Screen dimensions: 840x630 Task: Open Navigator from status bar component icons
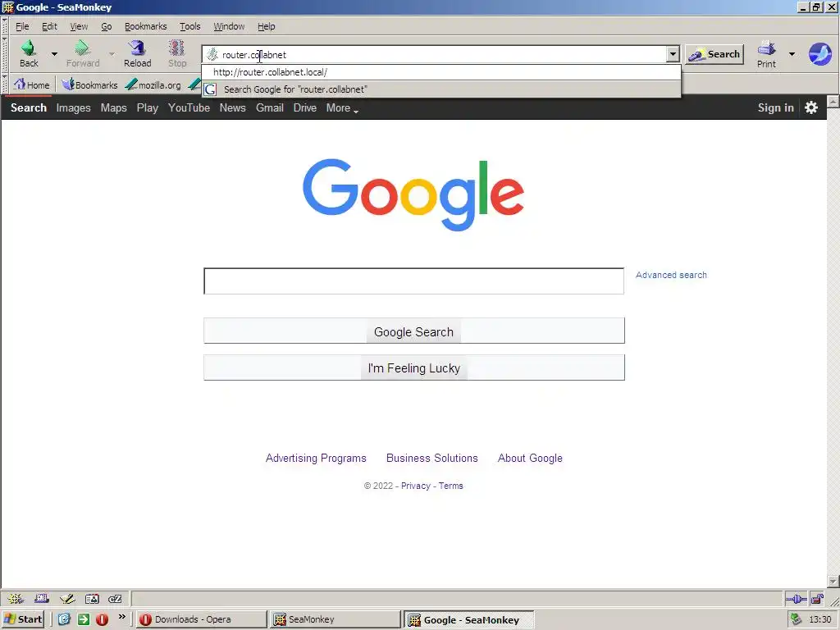[x=16, y=599]
